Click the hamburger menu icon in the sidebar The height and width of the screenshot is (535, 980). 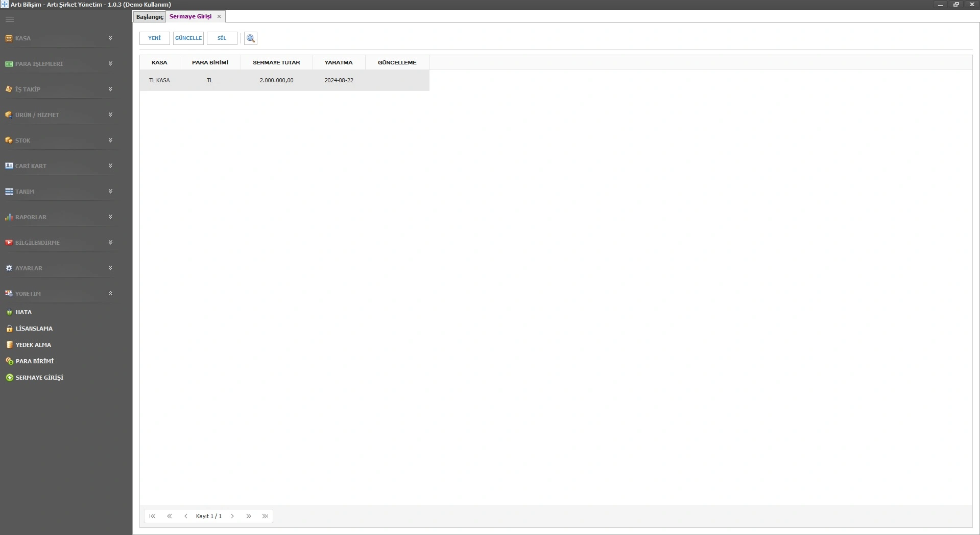coord(10,19)
